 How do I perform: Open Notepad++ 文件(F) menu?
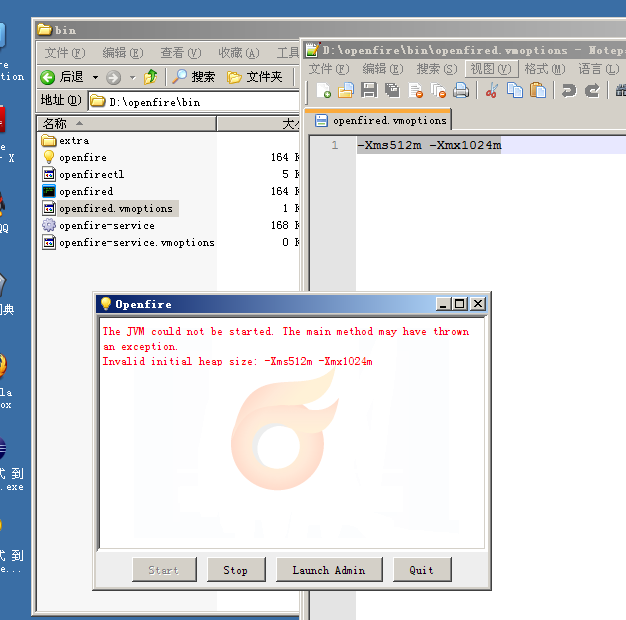pyautogui.click(x=329, y=69)
